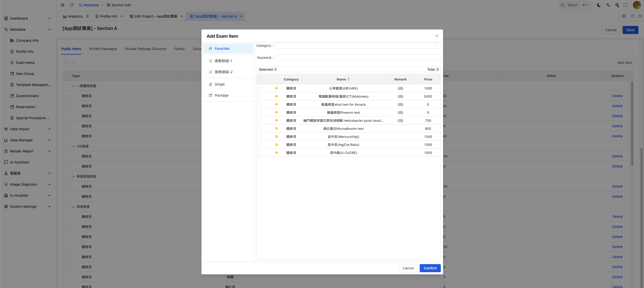Click the Add Item button
Image resolution: width=644 pixels, height=288 pixels.
coord(624,63)
